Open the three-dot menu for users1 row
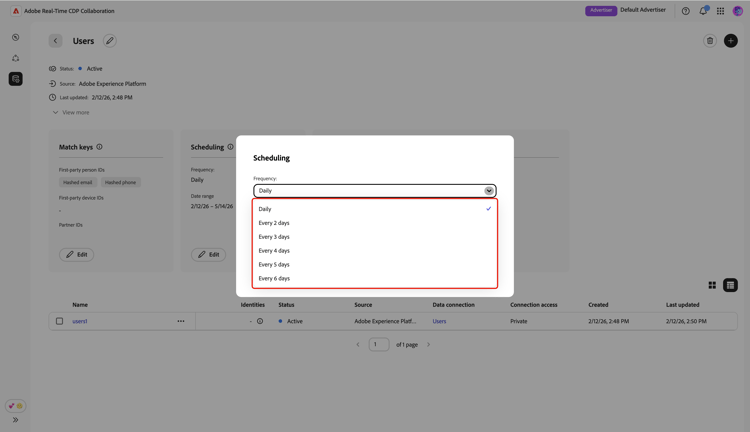The height and width of the screenshot is (432, 750). (181, 321)
